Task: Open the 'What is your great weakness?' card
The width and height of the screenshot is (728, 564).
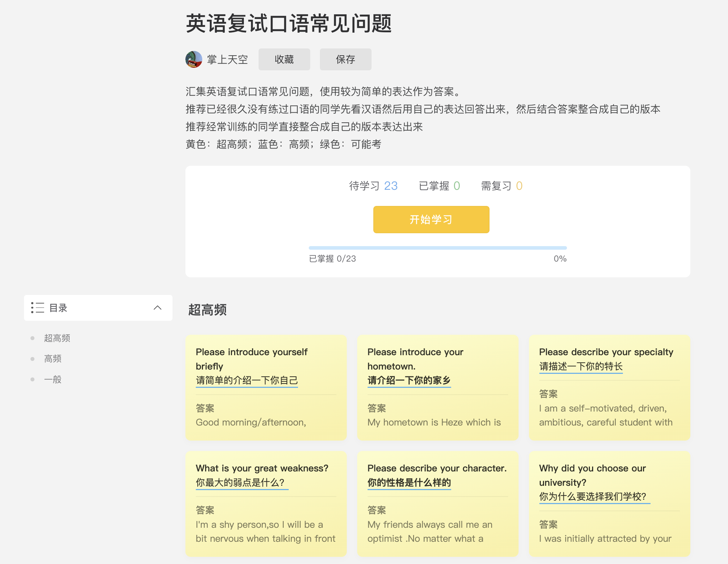Action: point(266,503)
